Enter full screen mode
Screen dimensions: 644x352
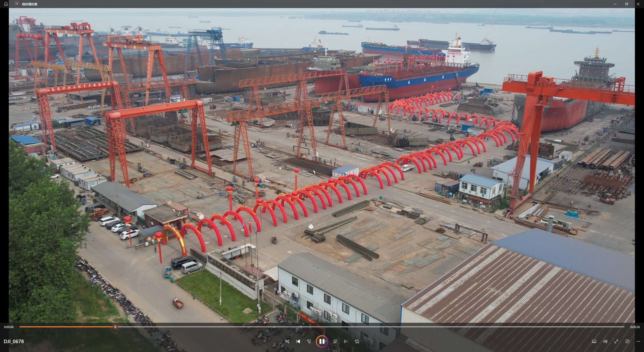[x=616, y=341]
